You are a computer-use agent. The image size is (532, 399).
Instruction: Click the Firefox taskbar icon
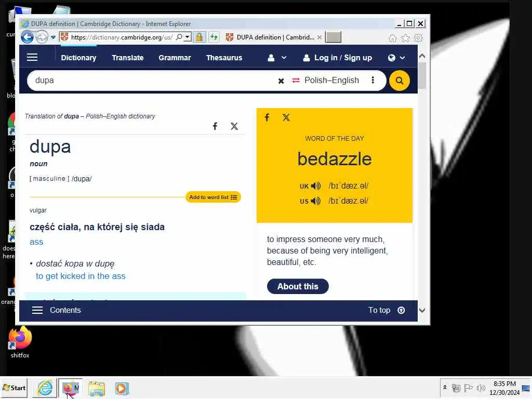tap(71, 388)
